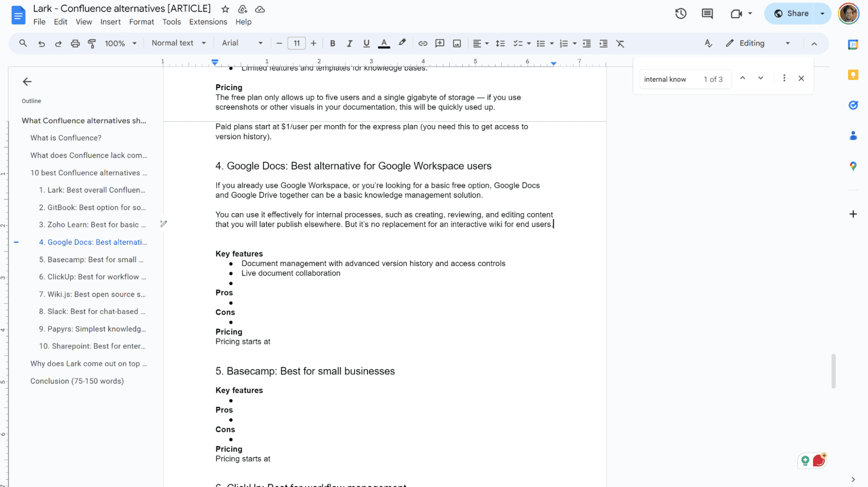Jump to 'What is Confluence?' outline heading
This screenshot has width=868, height=487.
click(66, 138)
